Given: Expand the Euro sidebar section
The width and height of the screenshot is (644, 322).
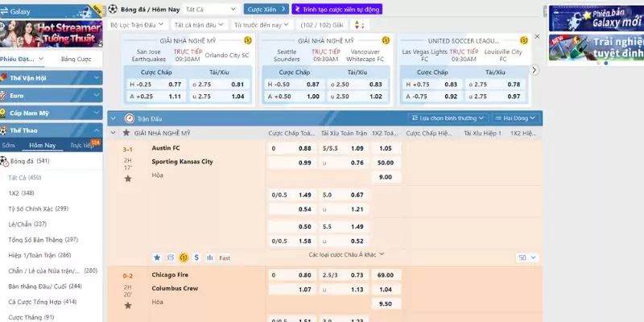Looking at the screenshot, I should click(97, 95).
